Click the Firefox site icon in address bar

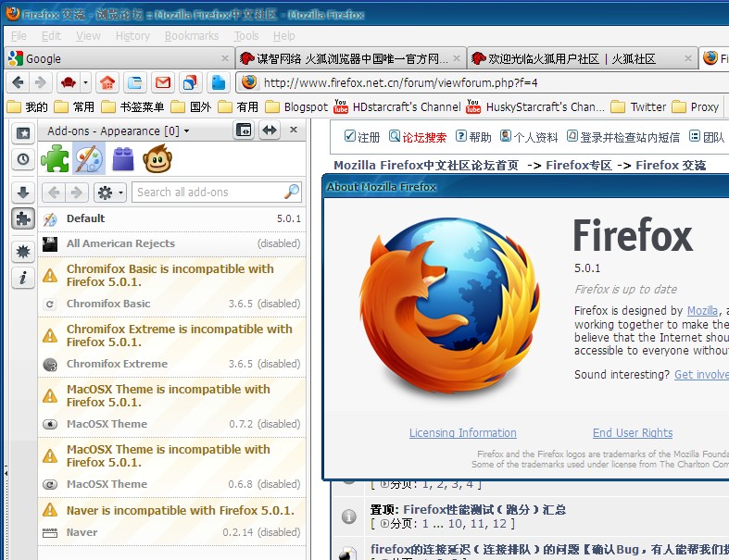click(249, 82)
